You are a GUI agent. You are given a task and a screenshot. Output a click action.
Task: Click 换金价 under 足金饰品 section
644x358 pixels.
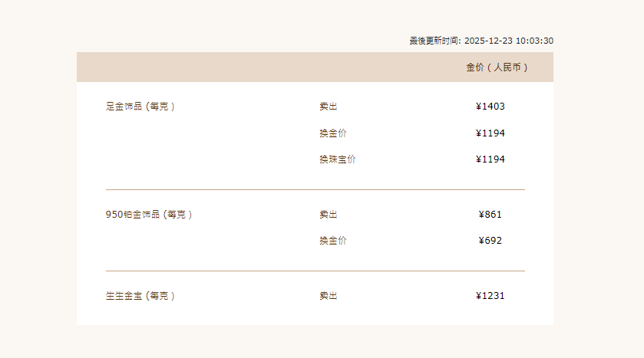click(x=333, y=133)
